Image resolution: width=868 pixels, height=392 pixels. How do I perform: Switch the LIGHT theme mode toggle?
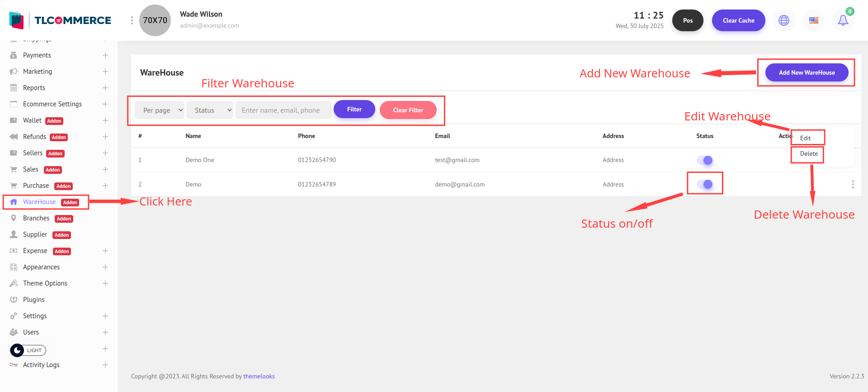point(28,350)
